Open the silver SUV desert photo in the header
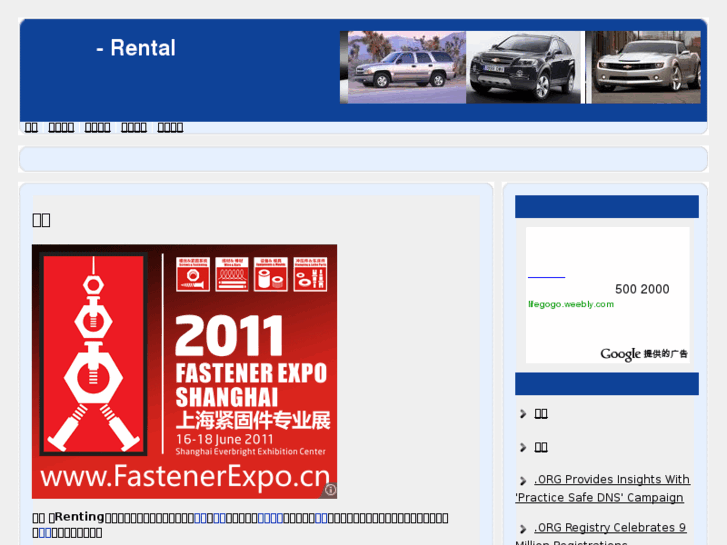727x545 pixels. coord(407,67)
